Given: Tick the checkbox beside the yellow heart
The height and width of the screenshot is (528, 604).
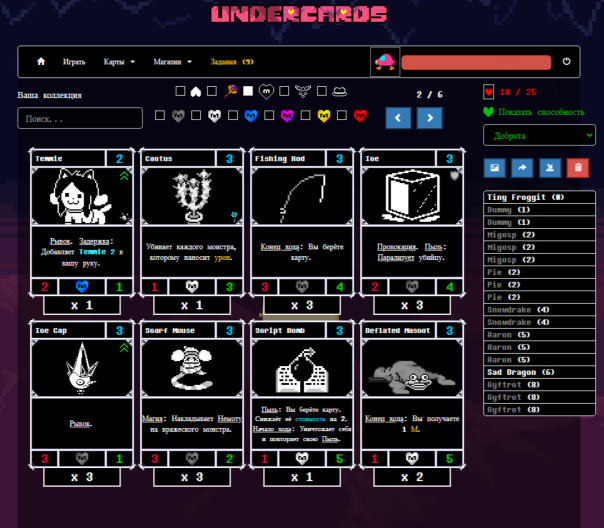Looking at the screenshot, I should 305,115.
